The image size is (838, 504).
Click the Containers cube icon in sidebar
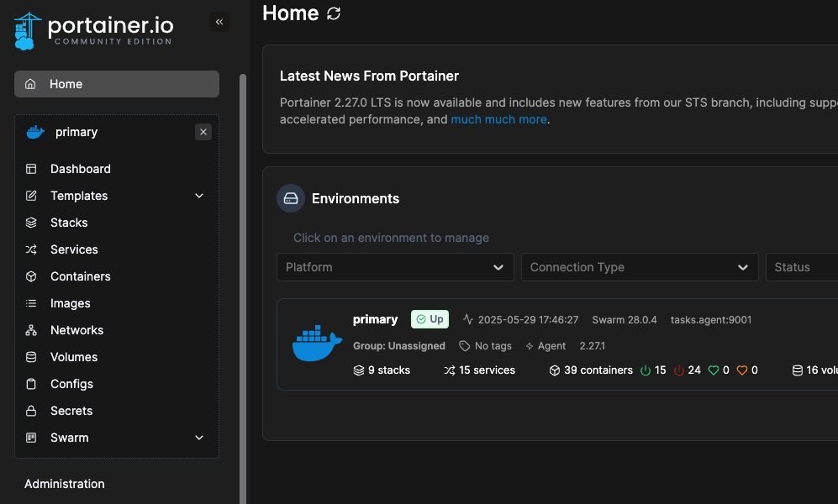pos(31,276)
